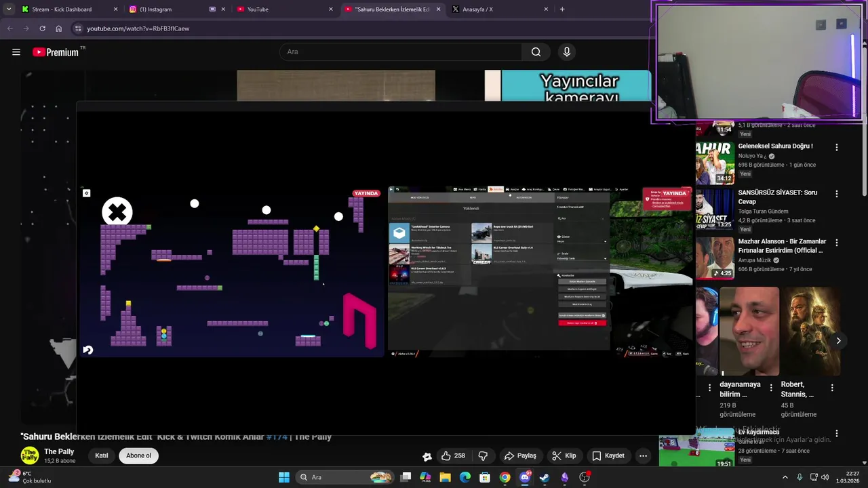Open Task View on taskbar
This screenshot has height=488, width=868.
point(406,477)
